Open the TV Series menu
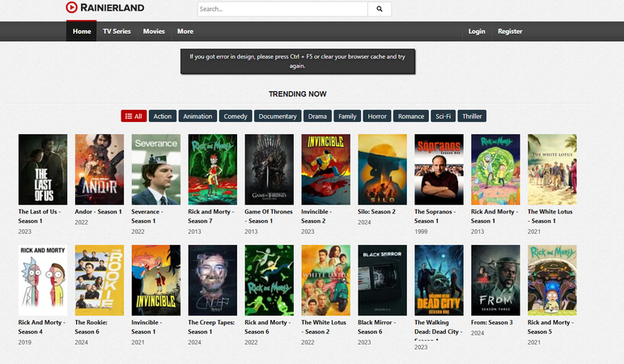 117,31
